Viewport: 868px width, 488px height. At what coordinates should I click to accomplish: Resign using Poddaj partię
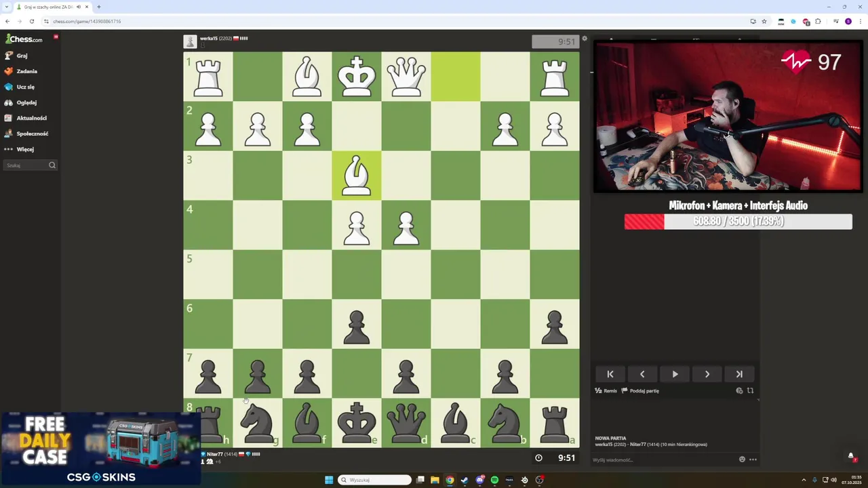point(640,391)
